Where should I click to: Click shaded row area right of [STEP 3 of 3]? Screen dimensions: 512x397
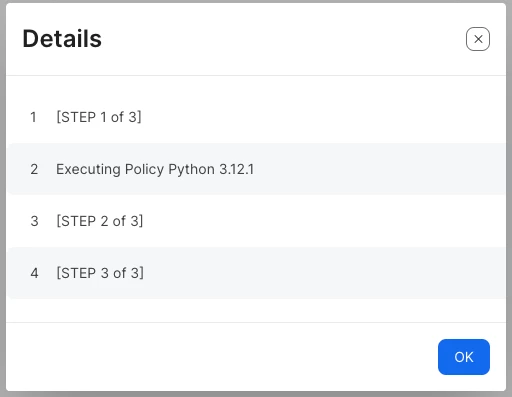[x=325, y=273]
